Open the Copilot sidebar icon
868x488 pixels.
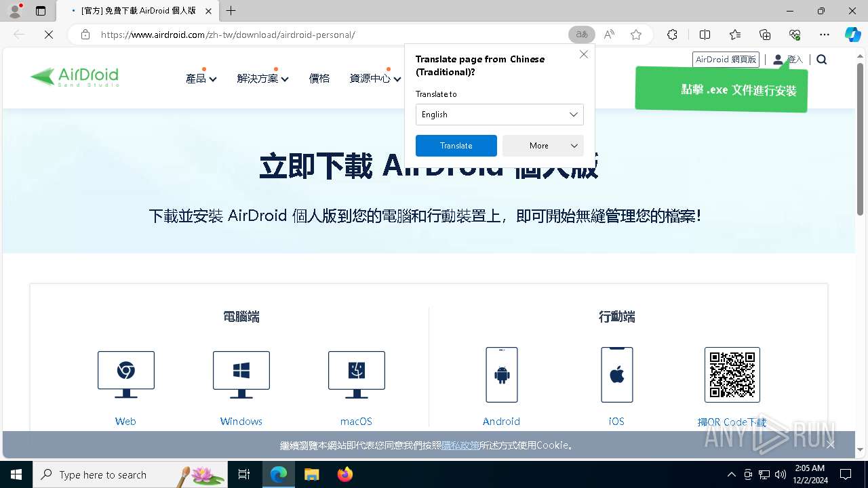coord(853,35)
